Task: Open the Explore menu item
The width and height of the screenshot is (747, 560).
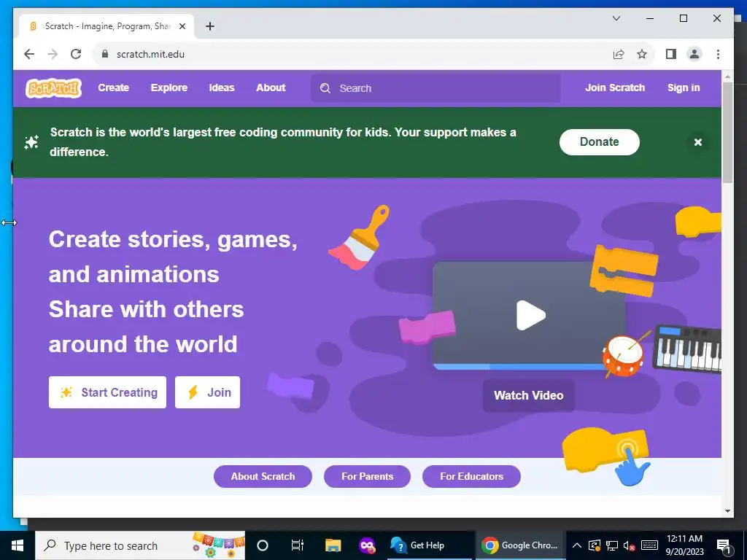Action: [x=169, y=87]
